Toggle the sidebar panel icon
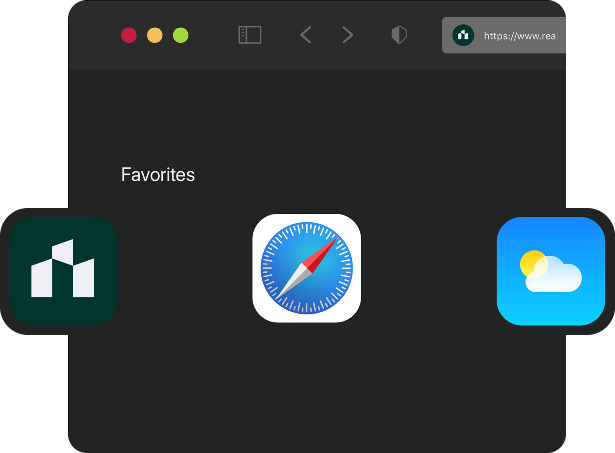615x453 pixels. point(249,35)
